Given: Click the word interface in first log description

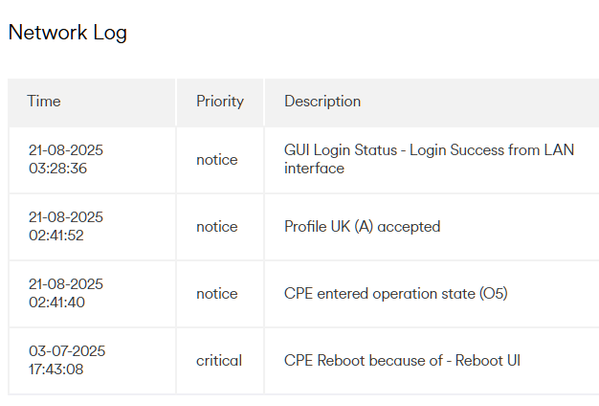Looking at the screenshot, I should (x=314, y=168).
